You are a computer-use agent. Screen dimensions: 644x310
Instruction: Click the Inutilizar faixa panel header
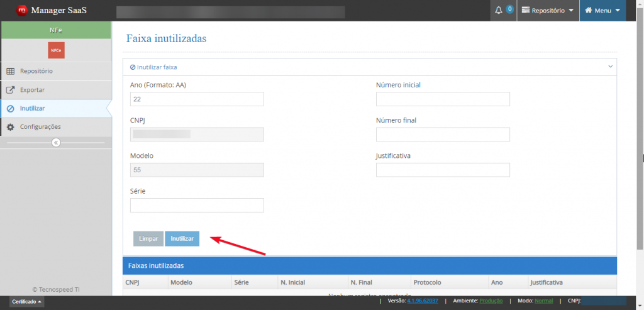point(370,67)
